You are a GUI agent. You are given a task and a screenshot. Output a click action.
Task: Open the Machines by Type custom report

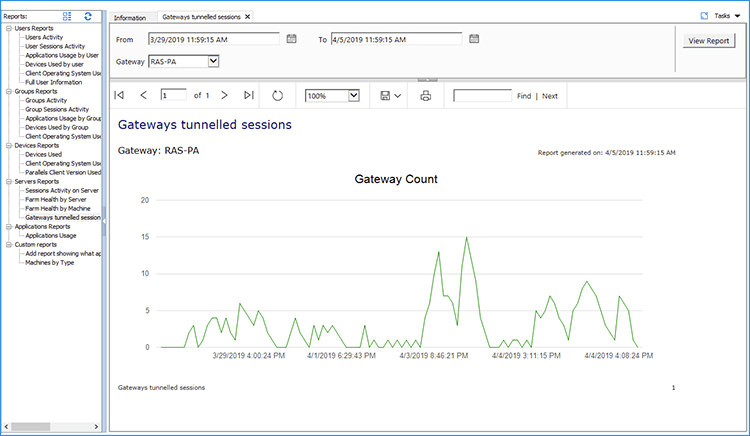[50, 263]
